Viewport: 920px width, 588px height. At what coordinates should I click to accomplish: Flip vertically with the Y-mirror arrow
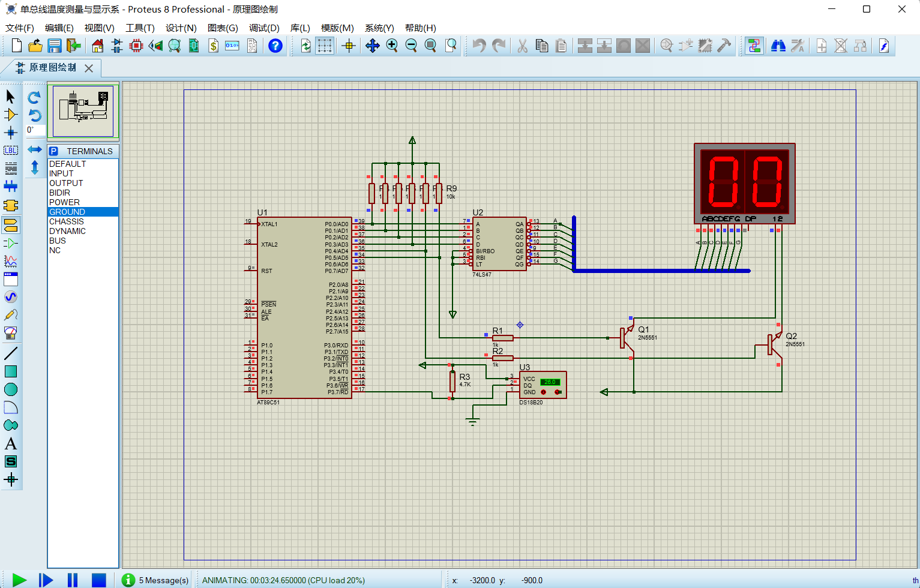(x=34, y=167)
